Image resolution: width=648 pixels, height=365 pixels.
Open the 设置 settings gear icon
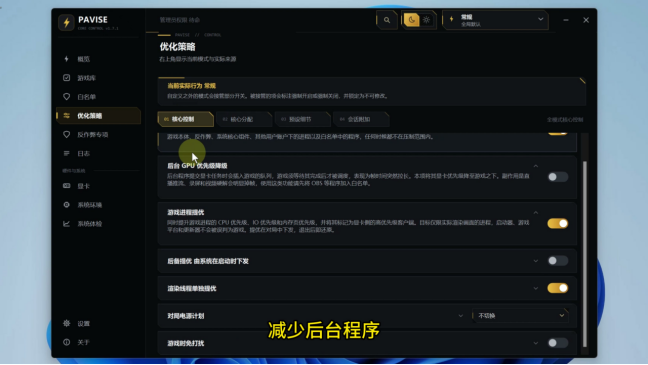click(x=67, y=323)
